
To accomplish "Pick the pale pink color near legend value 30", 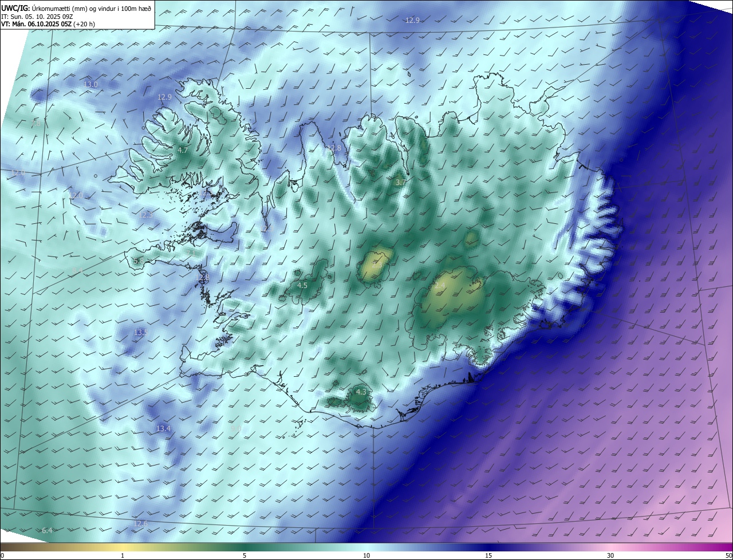I will click(610, 547).
